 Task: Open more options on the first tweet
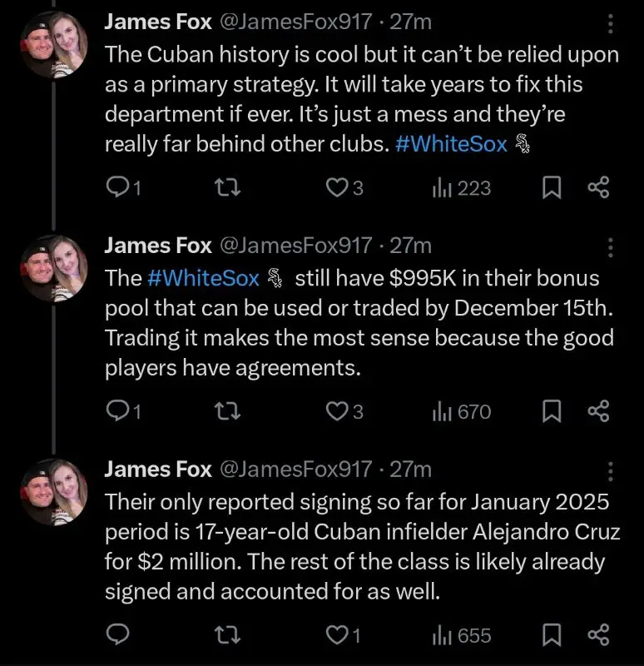(x=610, y=24)
